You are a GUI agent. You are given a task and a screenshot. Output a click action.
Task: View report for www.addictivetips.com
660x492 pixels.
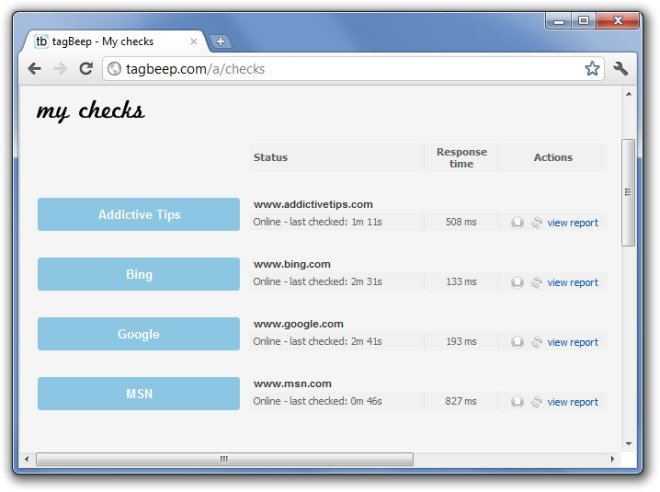point(572,223)
